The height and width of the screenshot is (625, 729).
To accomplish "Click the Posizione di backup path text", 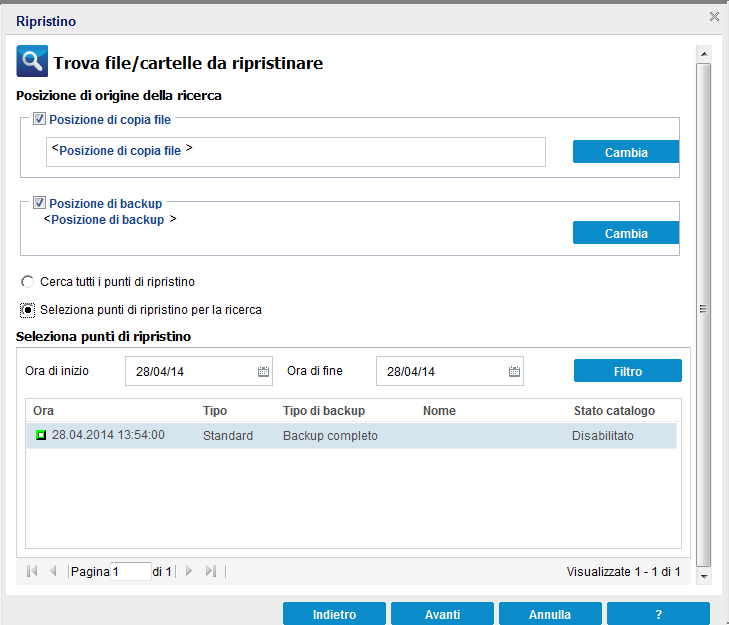I will [110, 219].
